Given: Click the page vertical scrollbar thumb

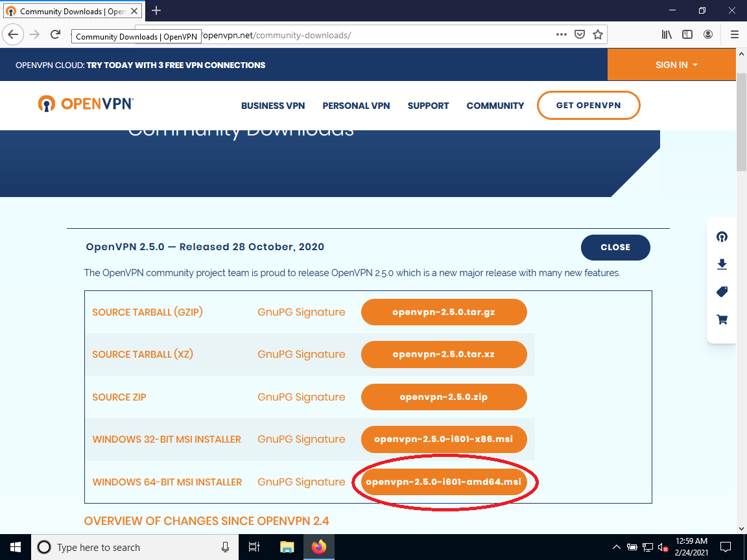Looking at the screenshot, I should (x=741, y=121).
